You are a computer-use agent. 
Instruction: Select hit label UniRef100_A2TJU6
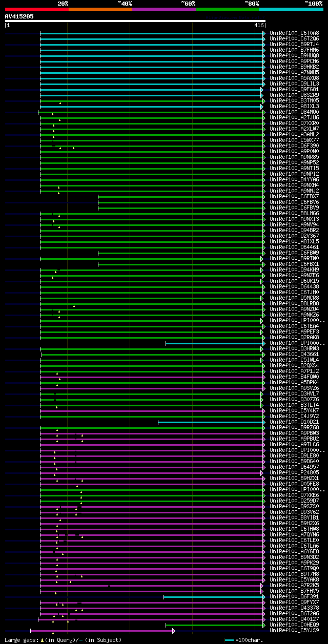pos(294,118)
